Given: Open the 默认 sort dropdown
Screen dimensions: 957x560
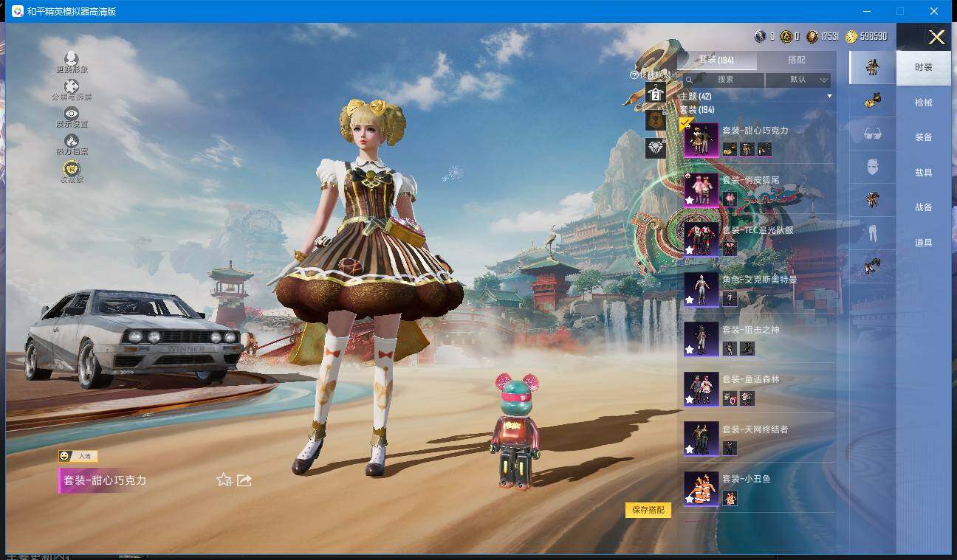Looking at the screenshot, I should pos(798,80).
